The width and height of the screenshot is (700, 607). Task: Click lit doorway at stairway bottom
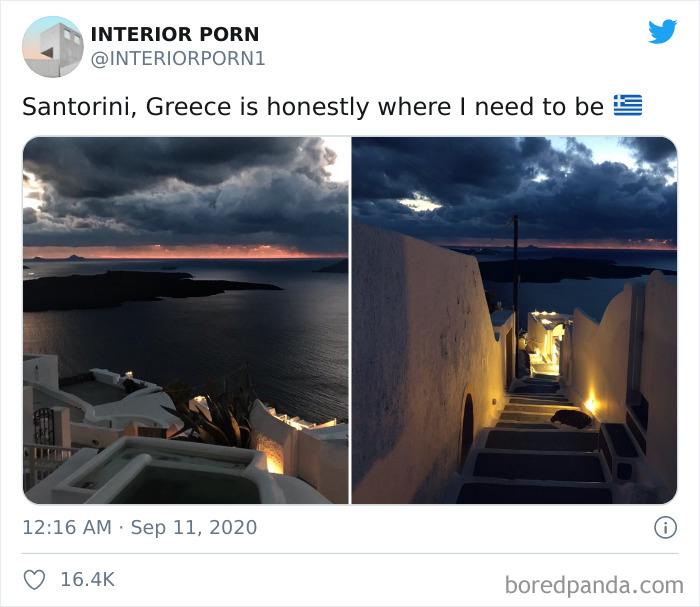pos(547,350)
